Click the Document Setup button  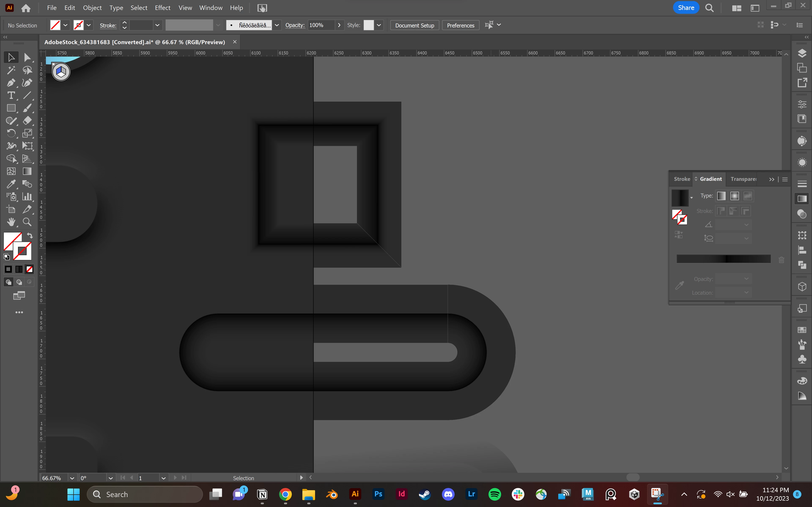click(414, 25)
